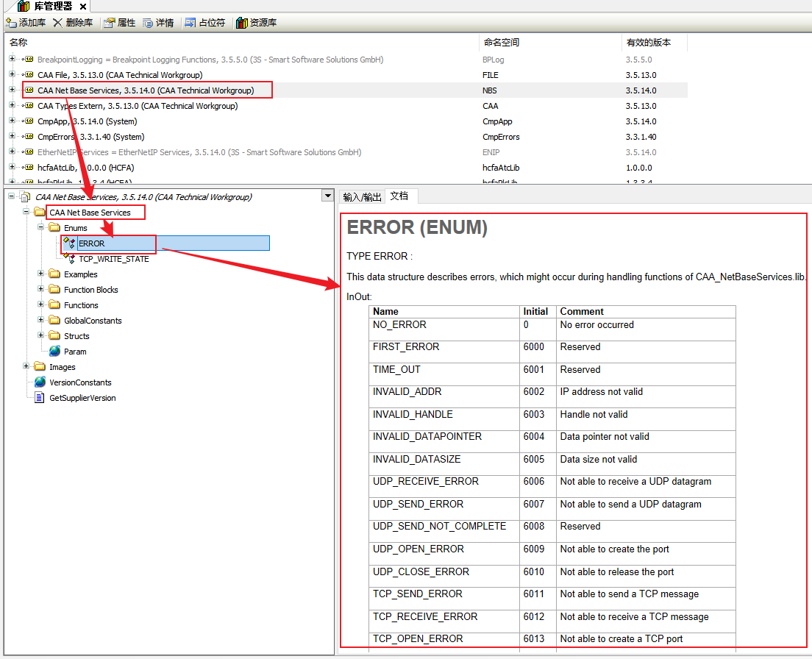Sort by the 名称 column header
The image size is (812, 659).
(x=19, y=43)
